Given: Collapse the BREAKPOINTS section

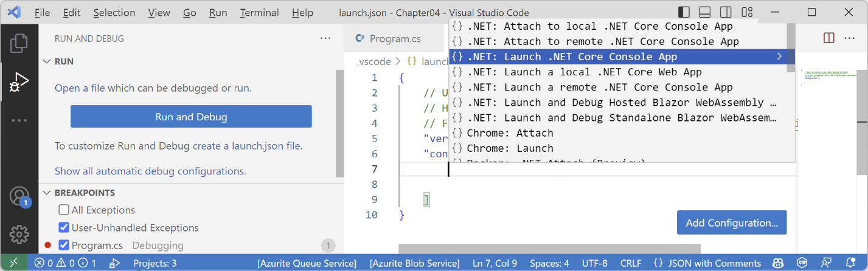Looking at the screenshot, I should [x=47, y=193].
